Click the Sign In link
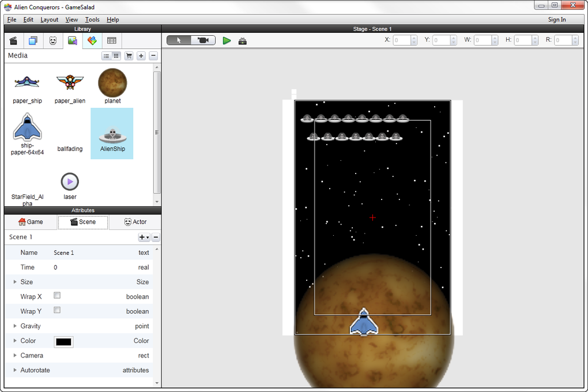This screenshot has width=588, height=392. [x=556, y=20]
